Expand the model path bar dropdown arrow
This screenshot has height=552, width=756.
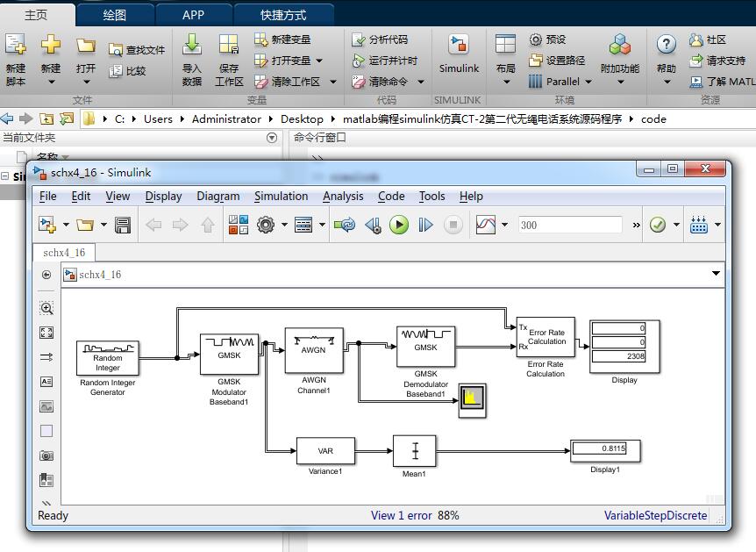click(x=716, y=274)
